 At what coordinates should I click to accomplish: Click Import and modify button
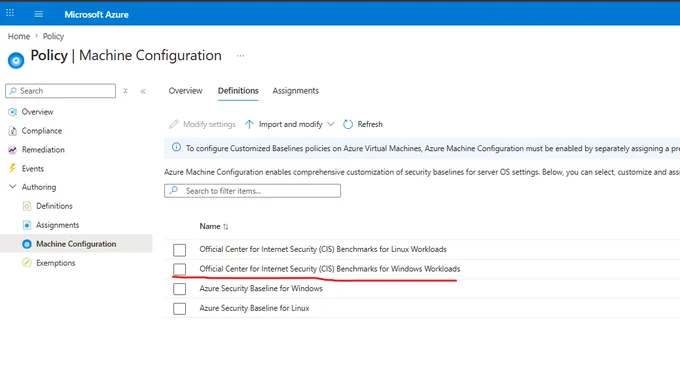click(289, 125)
